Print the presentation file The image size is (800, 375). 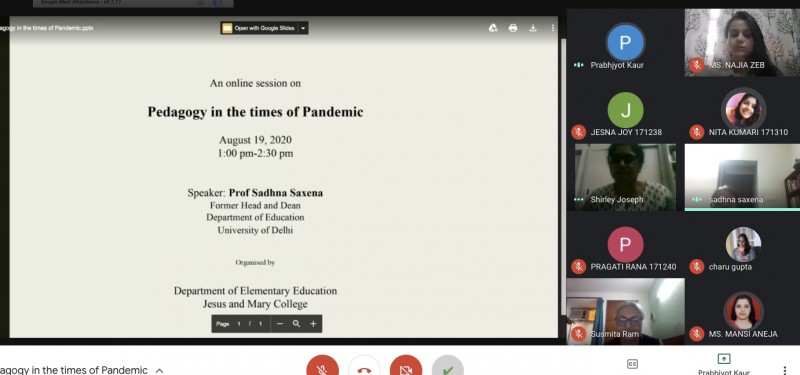(x=513, y=28)
